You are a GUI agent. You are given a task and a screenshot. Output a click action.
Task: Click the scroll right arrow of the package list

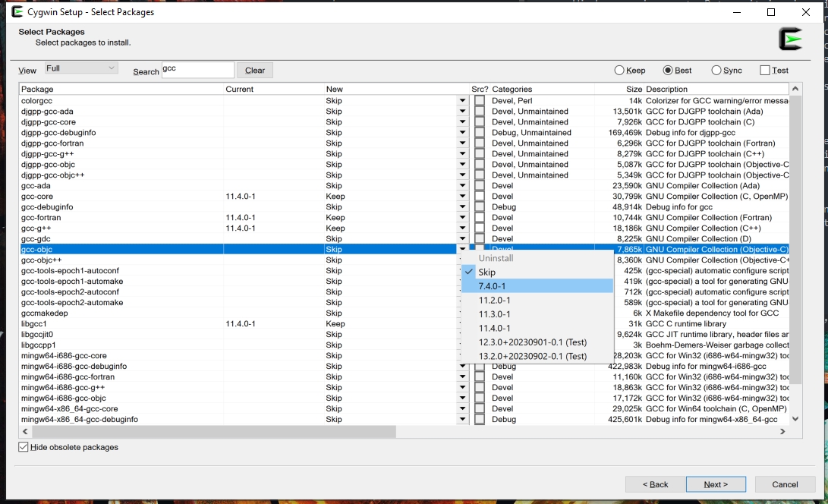[782, 432]
